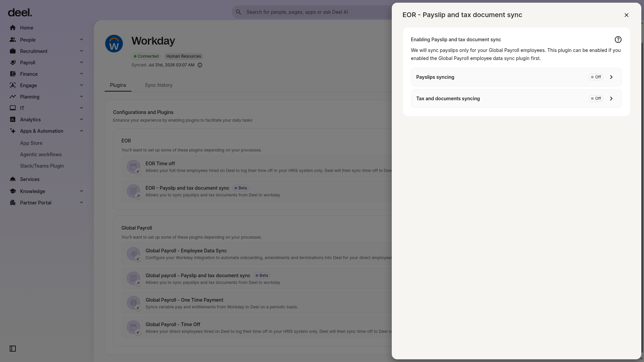Click the Beta badge on Global payroll Payslip sync
Image resolution: width=644 pixels, height=362 pixels.
262,276
